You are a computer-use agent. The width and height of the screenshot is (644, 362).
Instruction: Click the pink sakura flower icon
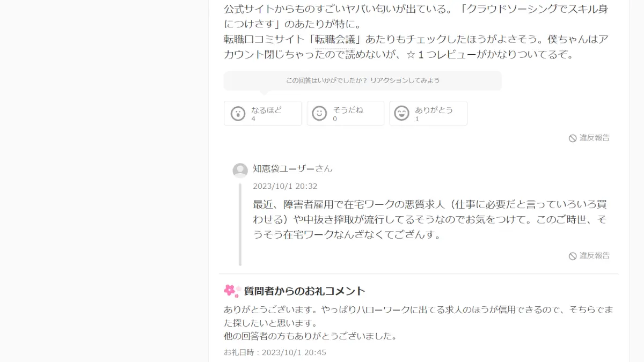(x=230, y=291)
